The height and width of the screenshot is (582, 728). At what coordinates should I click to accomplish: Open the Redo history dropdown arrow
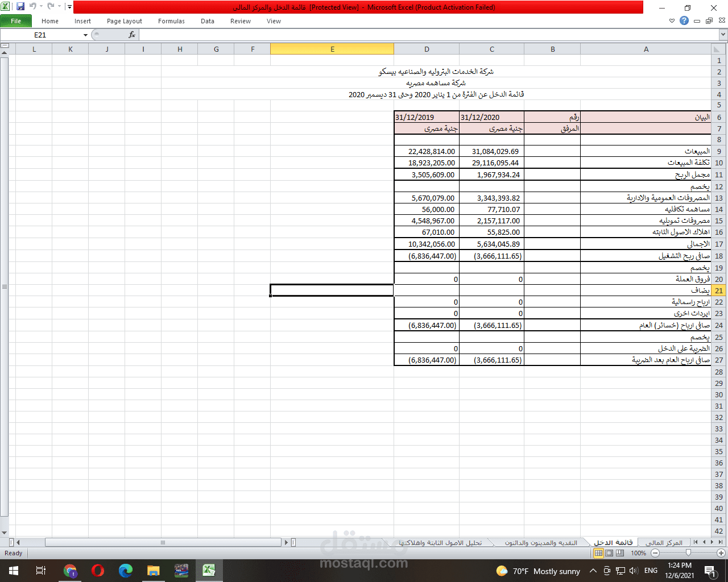(59, 7)
